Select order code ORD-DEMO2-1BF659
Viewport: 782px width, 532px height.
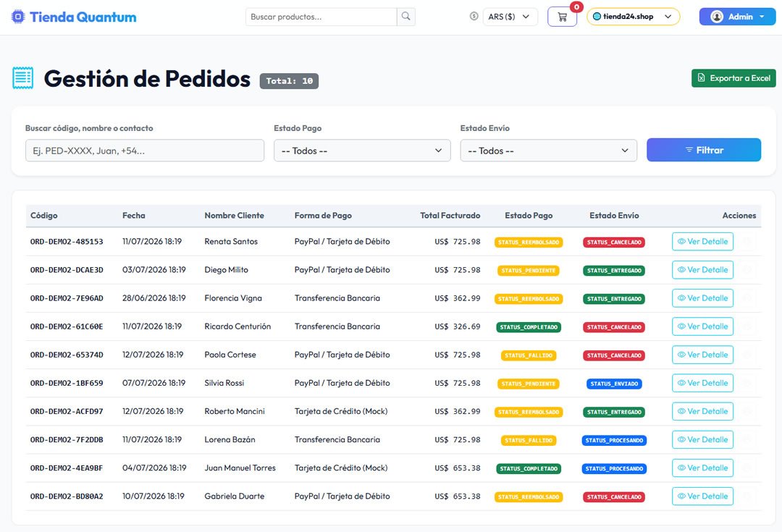point(67,383)
